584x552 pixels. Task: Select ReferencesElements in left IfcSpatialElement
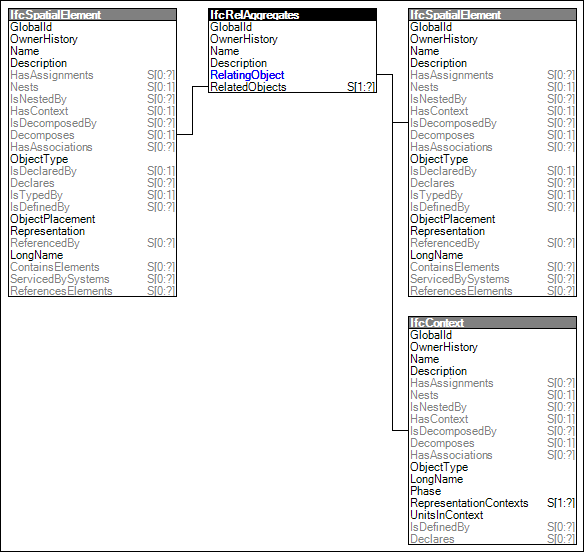(x=92, y=291)
